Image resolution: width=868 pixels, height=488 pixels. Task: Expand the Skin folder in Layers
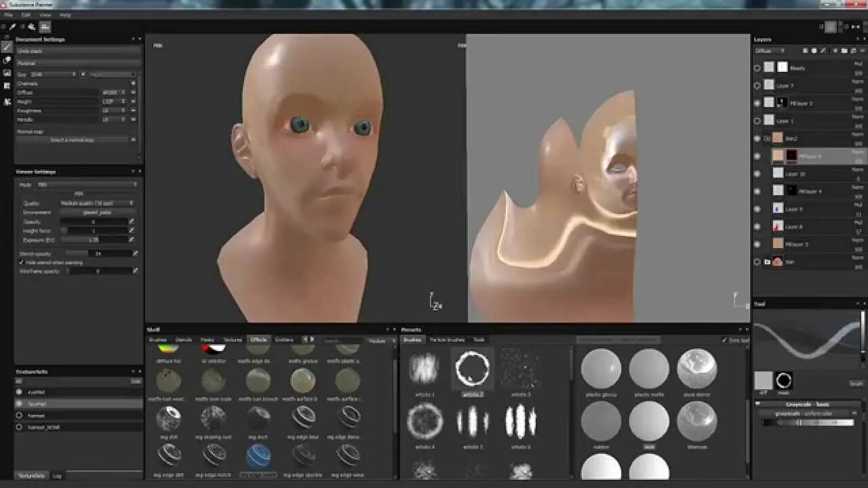(x=767, y=262)
